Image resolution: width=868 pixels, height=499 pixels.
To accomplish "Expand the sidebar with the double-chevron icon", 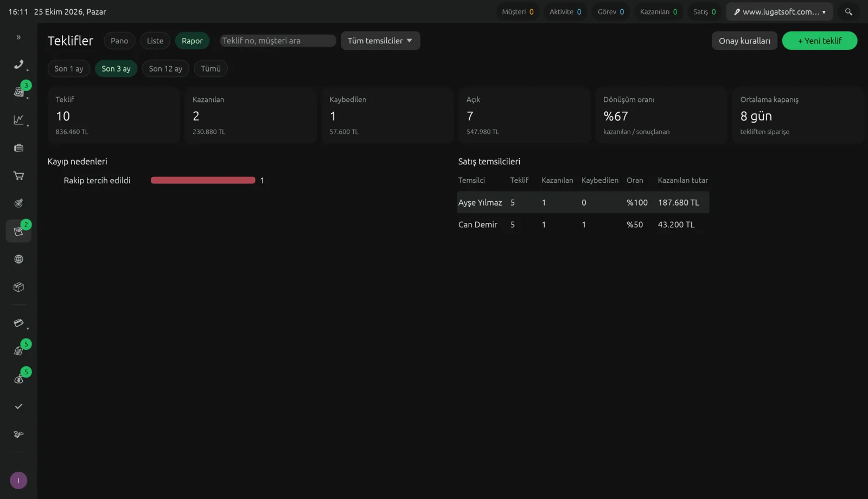I will click(18, 37).
